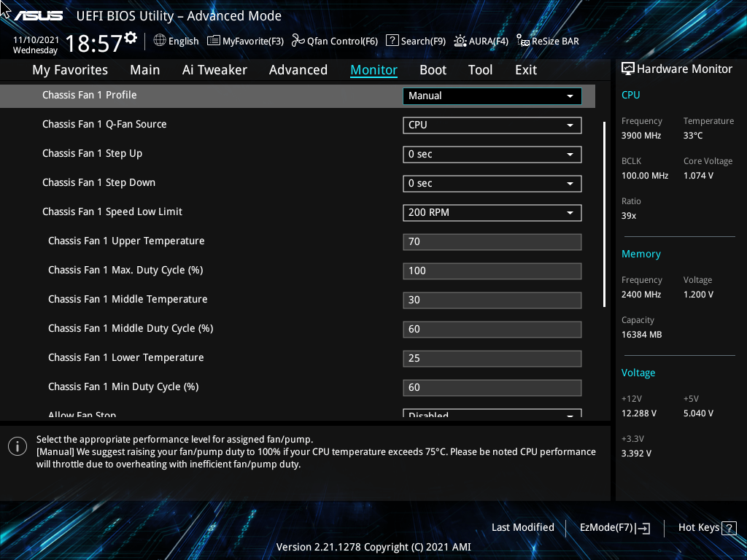Select the Chassis Fan 1 Profile label

click(x=90, y=95)
